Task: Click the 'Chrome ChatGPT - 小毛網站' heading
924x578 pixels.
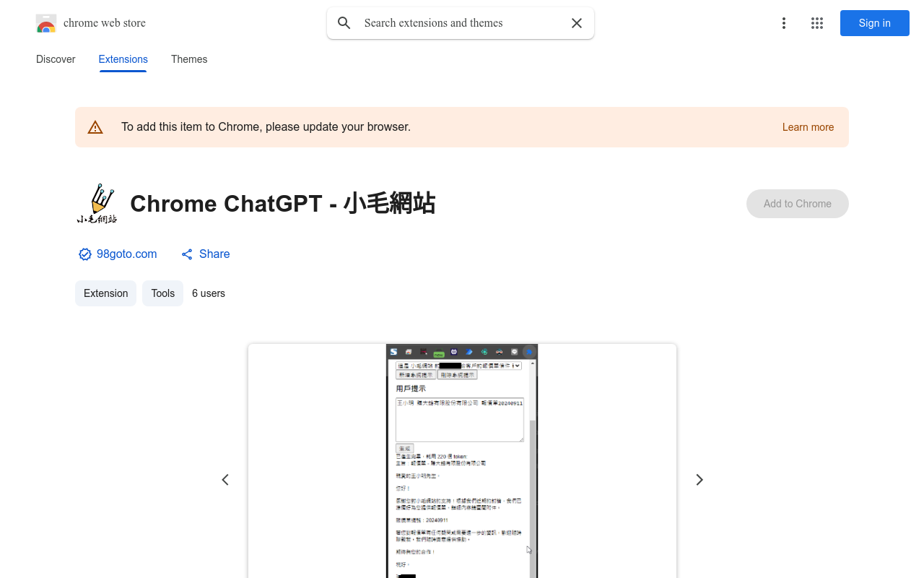Action: coord(283,204)
